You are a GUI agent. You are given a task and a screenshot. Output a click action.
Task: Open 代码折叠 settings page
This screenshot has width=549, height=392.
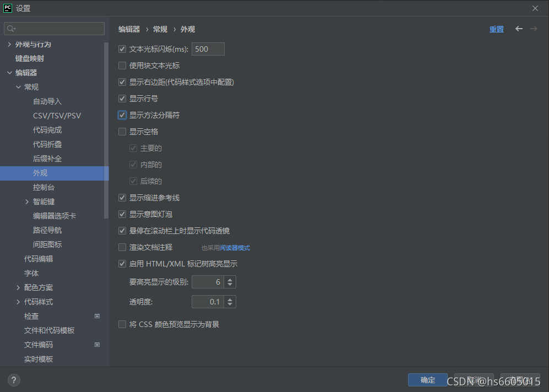(47, 145)
